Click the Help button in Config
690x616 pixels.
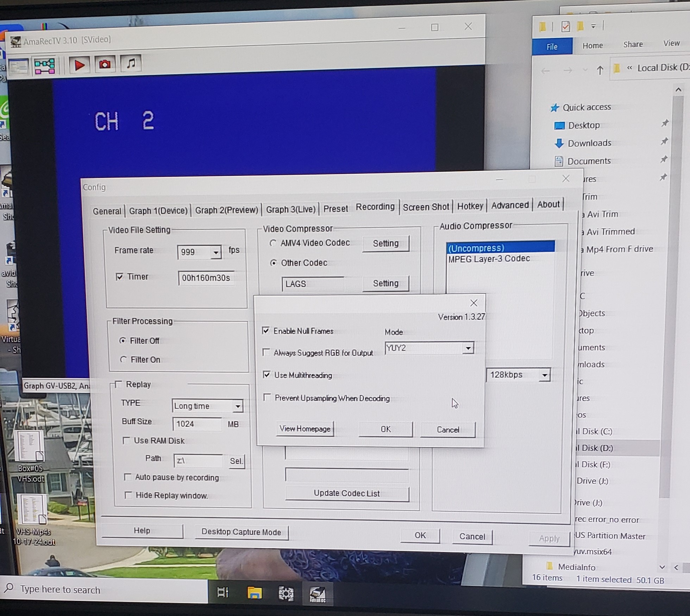click(142, 531)
